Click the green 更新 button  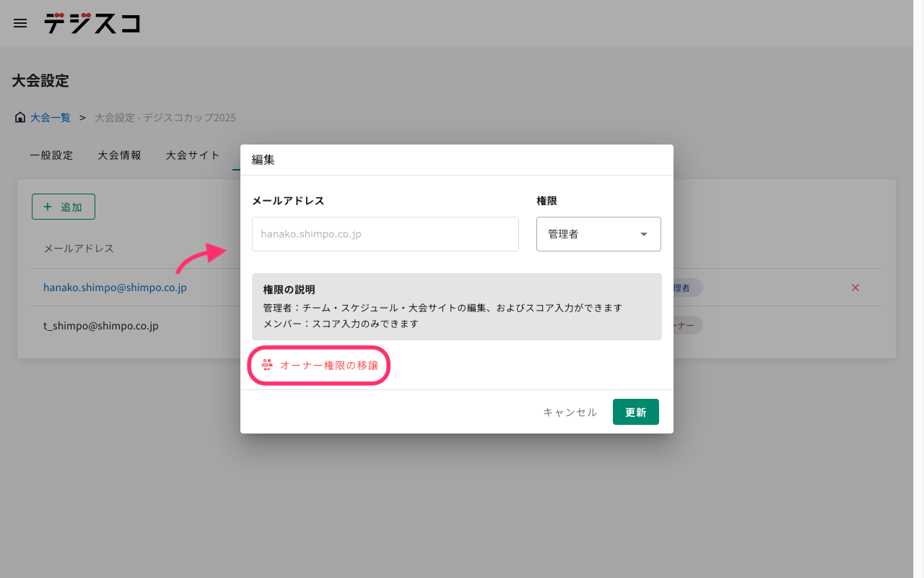pyautogui.click(x=635, y=412)
